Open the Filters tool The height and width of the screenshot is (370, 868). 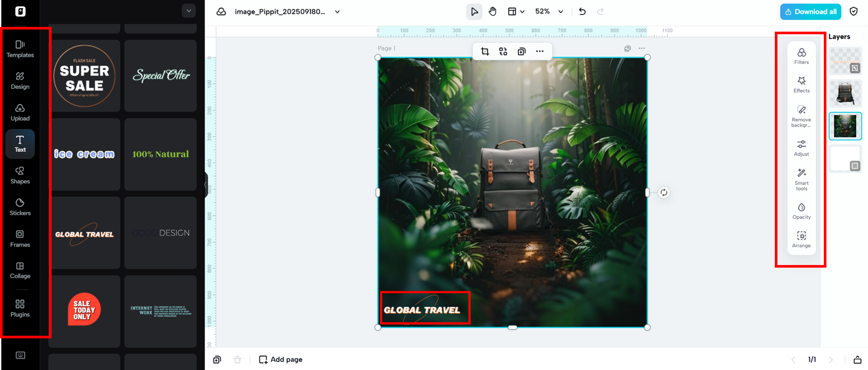[801, 56]
